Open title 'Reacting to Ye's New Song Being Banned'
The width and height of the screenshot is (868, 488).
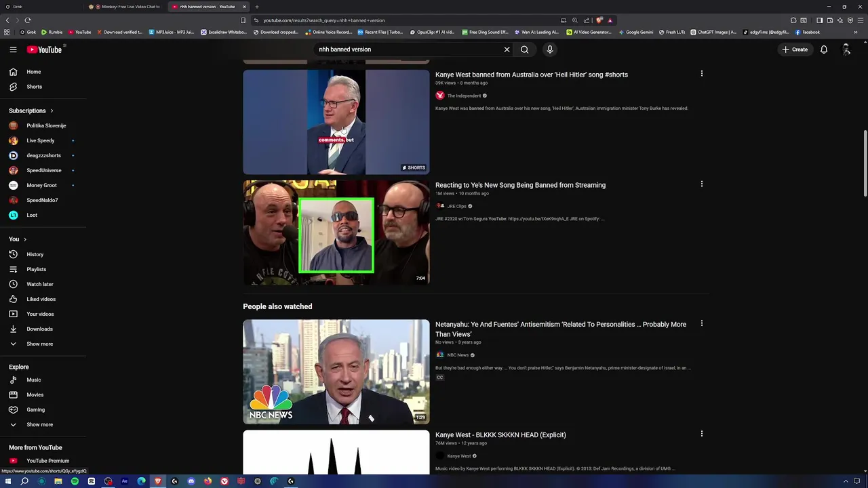click(520, 185)
